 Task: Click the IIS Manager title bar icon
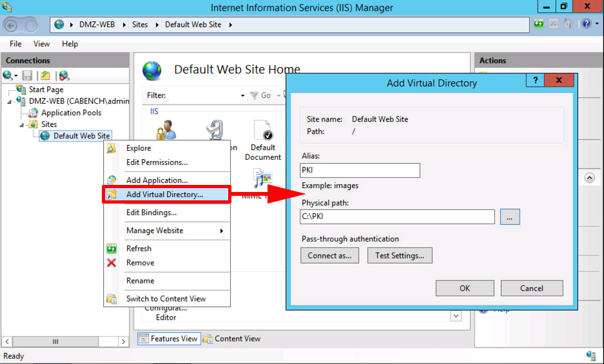6,7
